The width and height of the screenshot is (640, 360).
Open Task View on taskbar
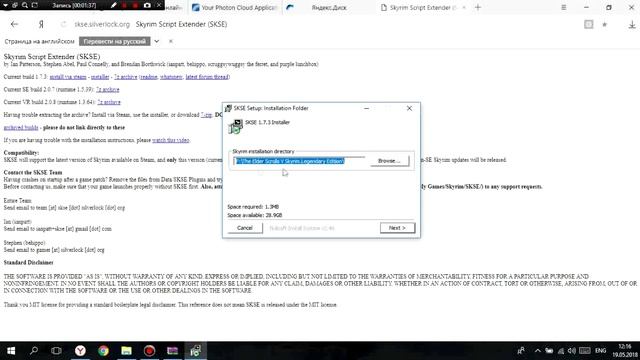click(56, 351)
